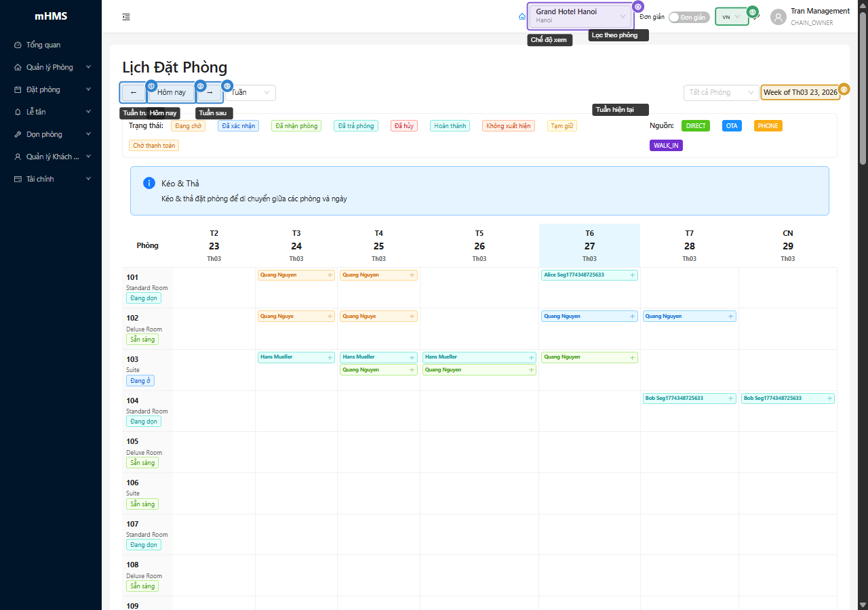
Task: Click plus icon on Bob Seg booking, day 29
Action: (x=829, y=399)
